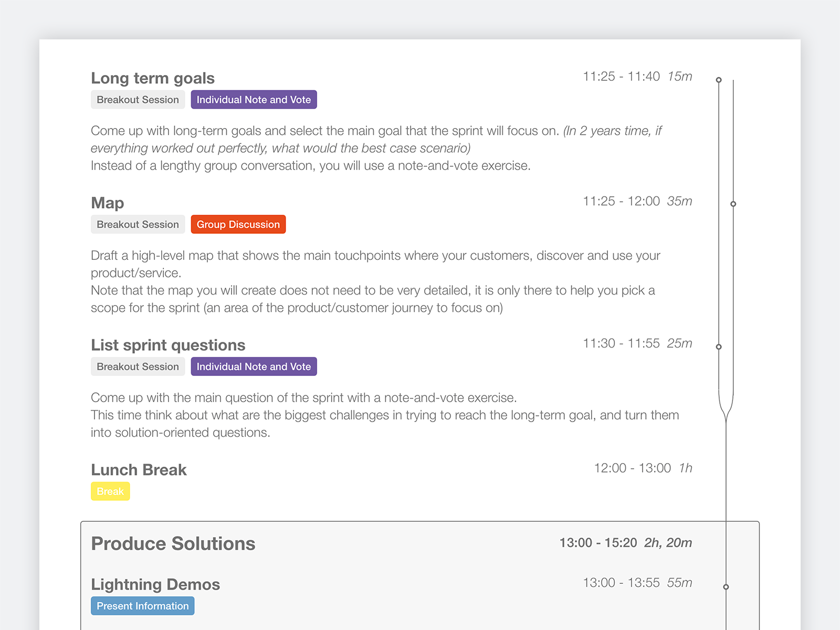The image size is (840, 630).
Task: Click the 55m duration label
Action: click(679, 583)
